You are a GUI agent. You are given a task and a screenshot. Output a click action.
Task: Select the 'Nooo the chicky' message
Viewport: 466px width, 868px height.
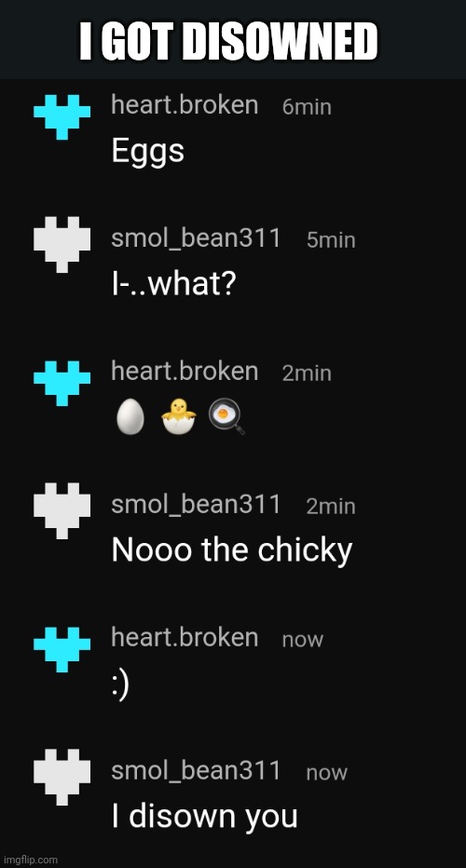click(x=232, y=550)
